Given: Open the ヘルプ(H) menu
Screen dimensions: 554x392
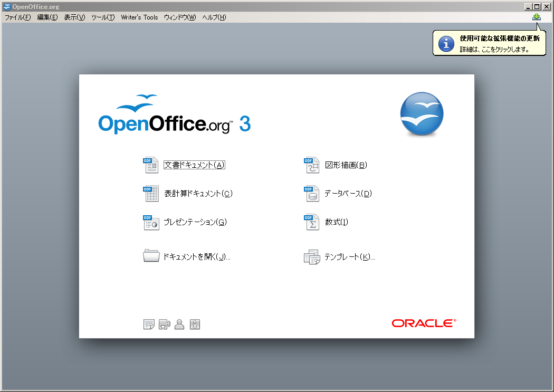Looking at the screenshot, I should (x=214, y=17).
